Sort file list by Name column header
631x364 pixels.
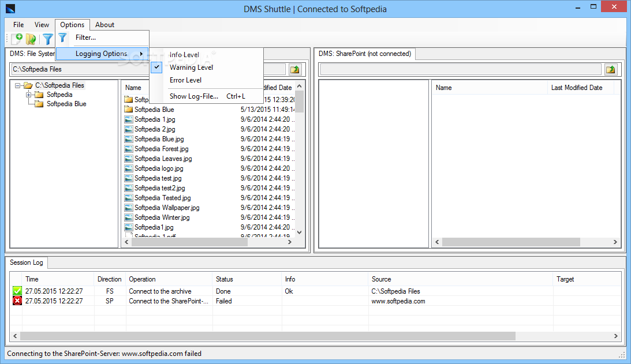point(133,88)
